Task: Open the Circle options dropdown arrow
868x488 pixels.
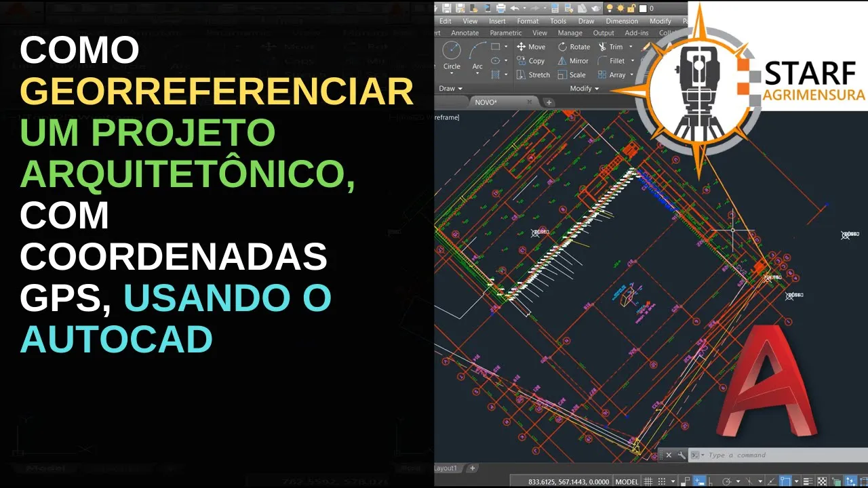Action: 452,73
